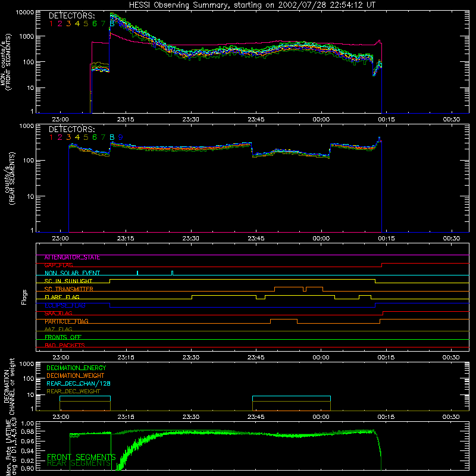The image size is (476, 476).
Task: Click the 23:30 tick under rear segments panel
Action: [x=190, y=239]
